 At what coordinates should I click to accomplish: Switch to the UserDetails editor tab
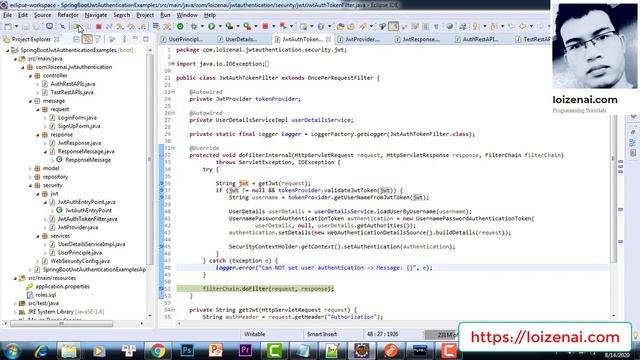pos(241,39)
